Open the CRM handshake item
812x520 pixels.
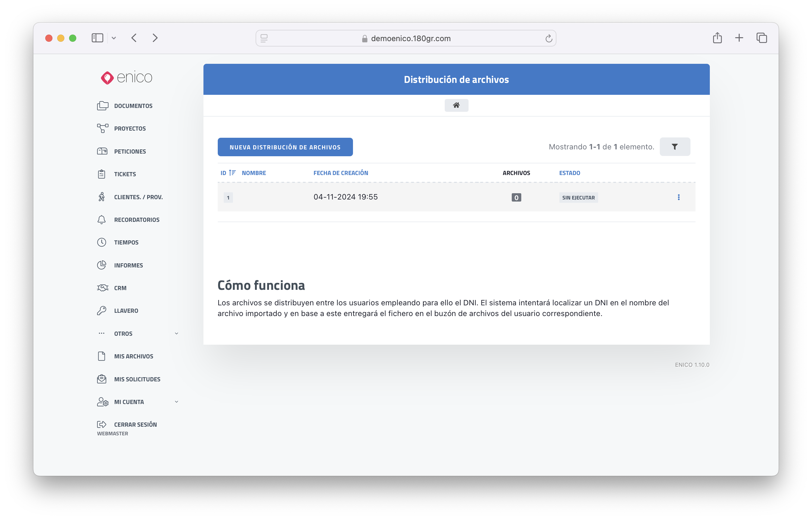point(120,288)
